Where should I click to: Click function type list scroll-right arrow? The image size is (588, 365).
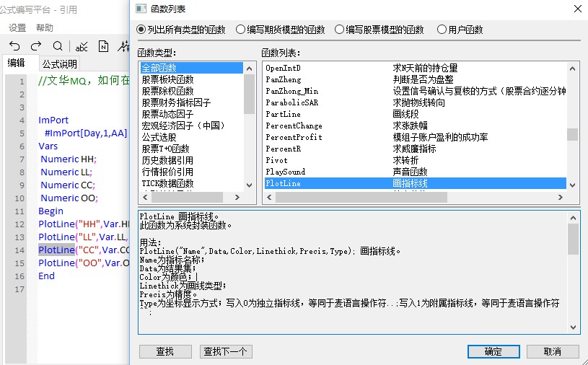[237, 197]
